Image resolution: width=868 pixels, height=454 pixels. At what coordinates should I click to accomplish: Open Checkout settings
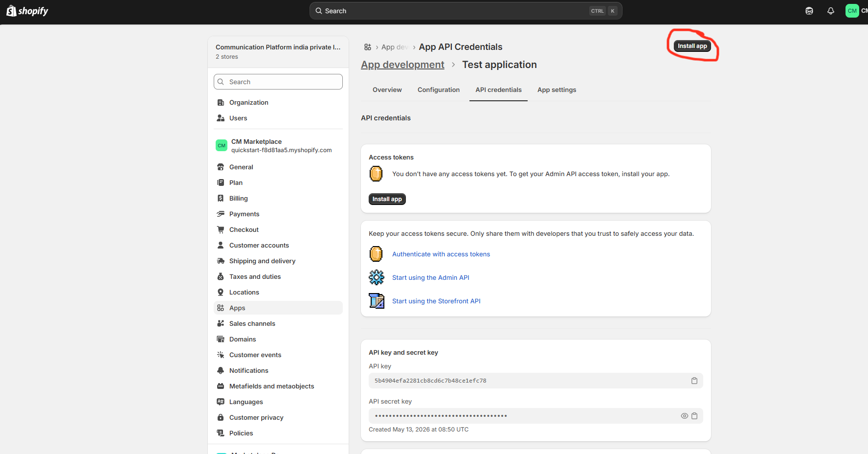[x=278, y=229]
